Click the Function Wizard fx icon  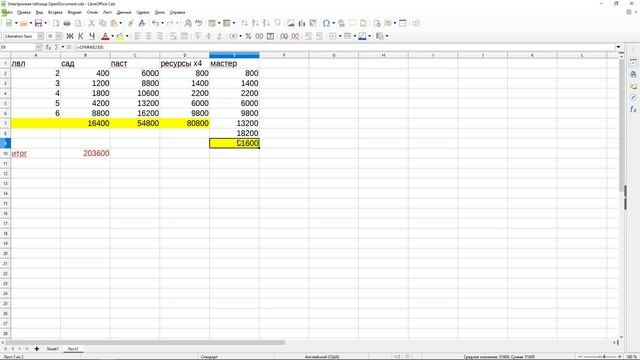[48, 47]
